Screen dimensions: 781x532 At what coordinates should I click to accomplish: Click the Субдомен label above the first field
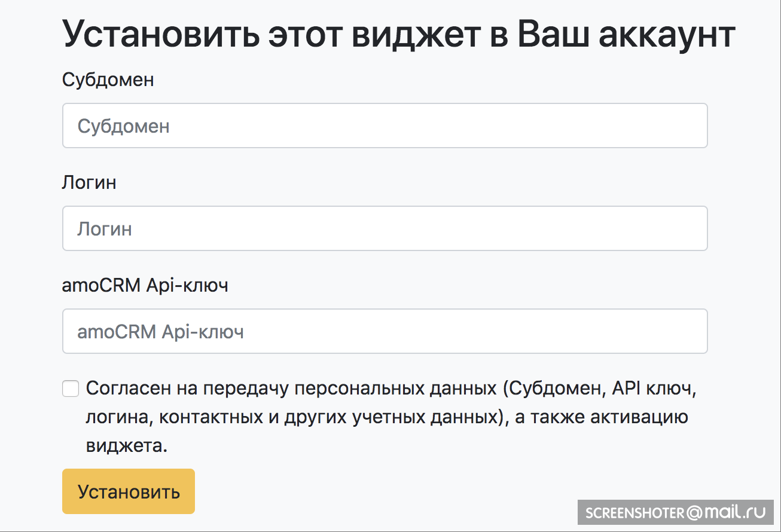click(x=108, y=80)
